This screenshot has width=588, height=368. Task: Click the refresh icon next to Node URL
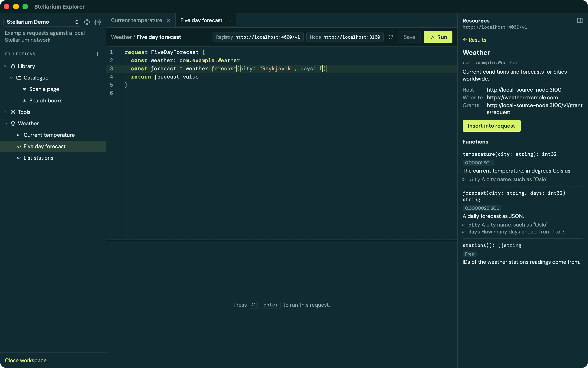click(391, 37)
